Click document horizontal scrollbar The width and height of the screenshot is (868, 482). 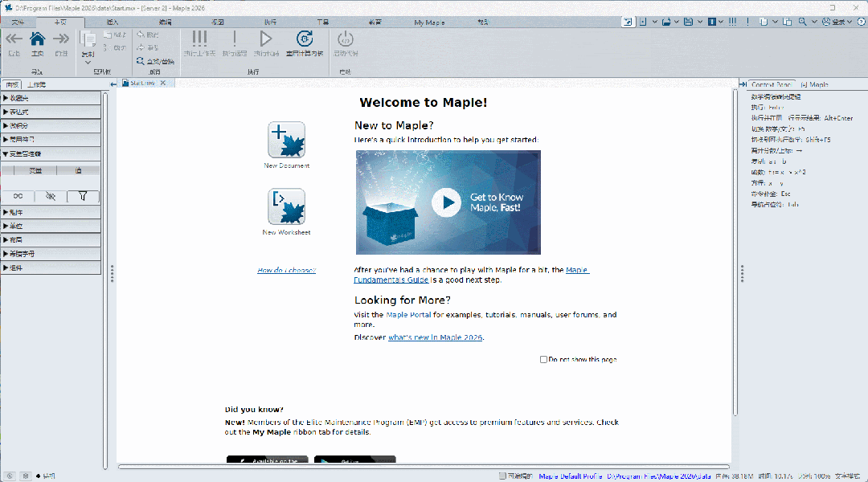click(x=424, y=467)
